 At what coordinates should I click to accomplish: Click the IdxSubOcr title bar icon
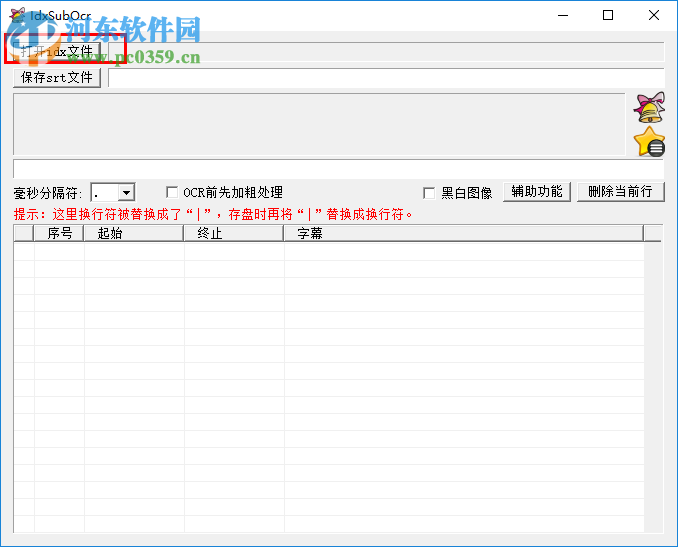coord(17,16)
